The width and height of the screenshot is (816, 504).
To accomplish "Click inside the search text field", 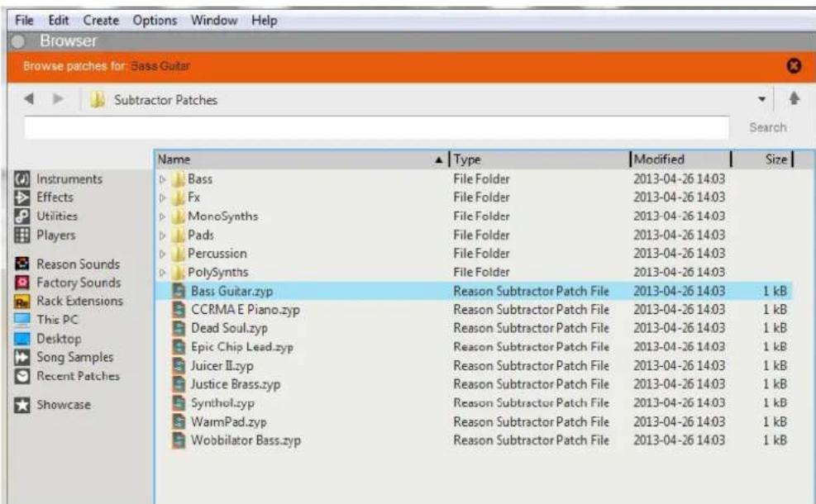I will click(x=376, y=128).
